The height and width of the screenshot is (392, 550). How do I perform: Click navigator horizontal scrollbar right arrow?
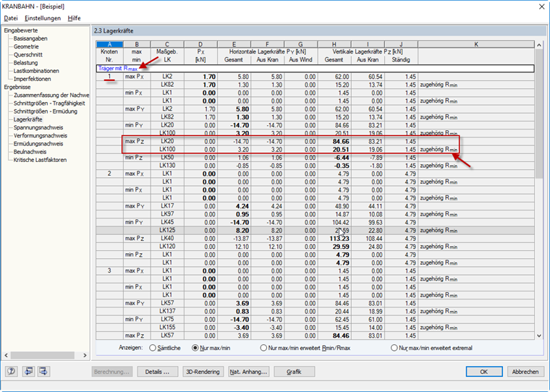click(85, 355)
